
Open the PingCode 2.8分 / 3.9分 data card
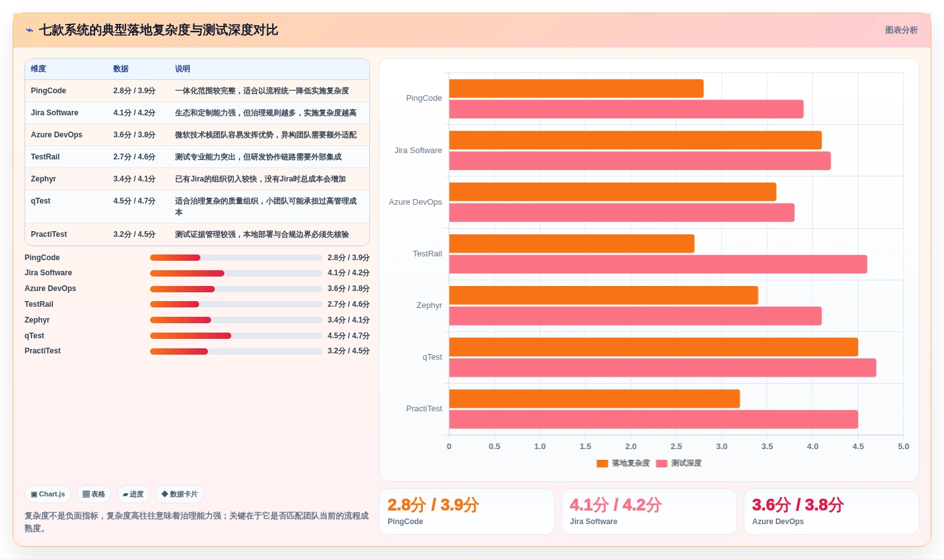pyautogui.click(x=467, y=511)
